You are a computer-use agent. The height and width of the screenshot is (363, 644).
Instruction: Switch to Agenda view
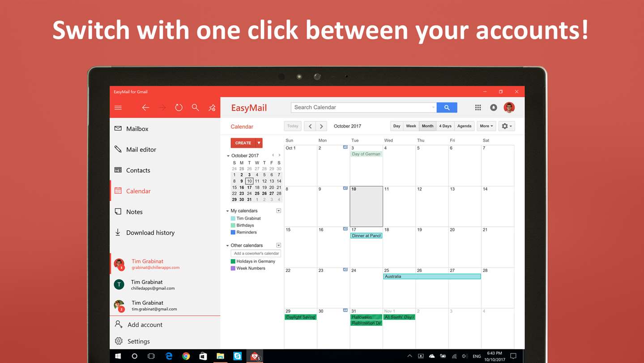click(x=464, y=126)
